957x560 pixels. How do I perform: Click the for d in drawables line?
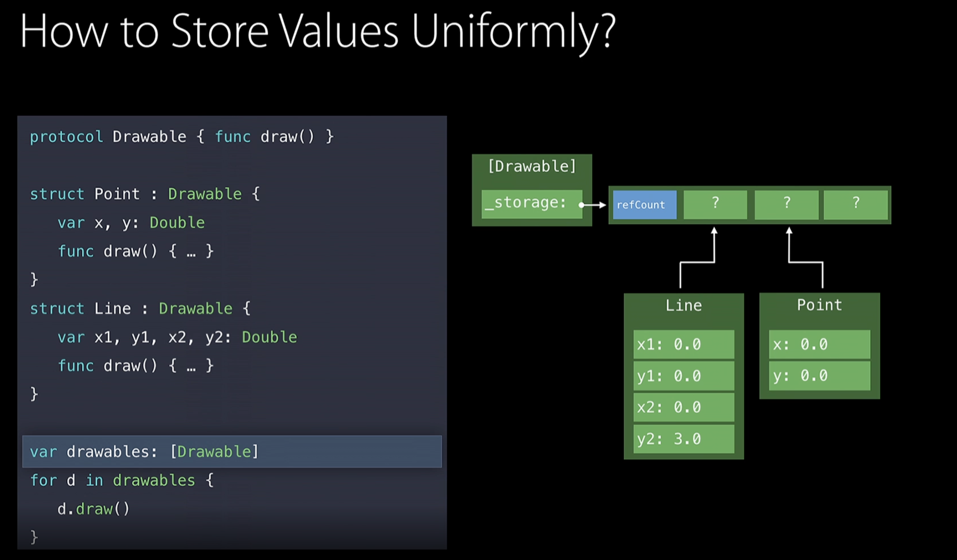pos(121,480)
